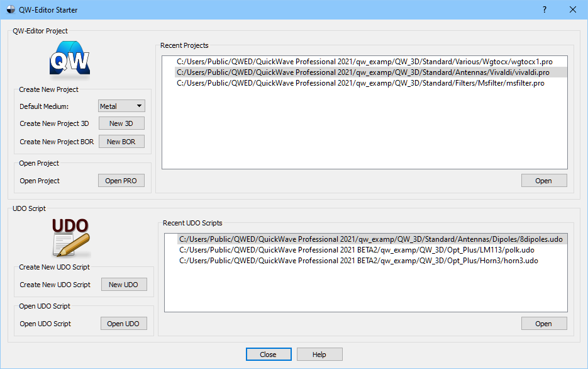Click the Open PRO button
The height and width of the screenshot is (369, 588).
click(x=121, y=181)
